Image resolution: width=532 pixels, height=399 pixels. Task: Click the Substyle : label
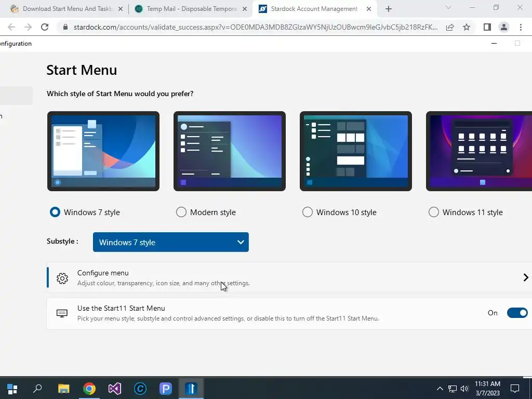tap(62, 241)
